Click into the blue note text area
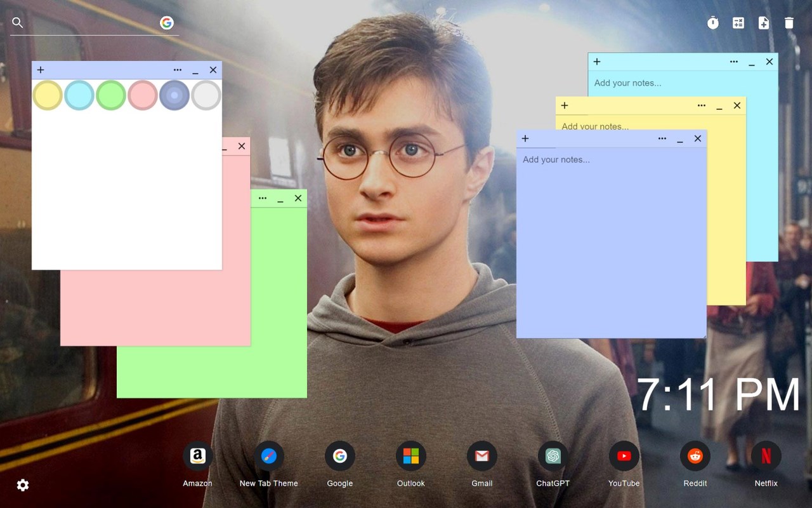This screenshot has height=508, width=812. click(612, 243)
